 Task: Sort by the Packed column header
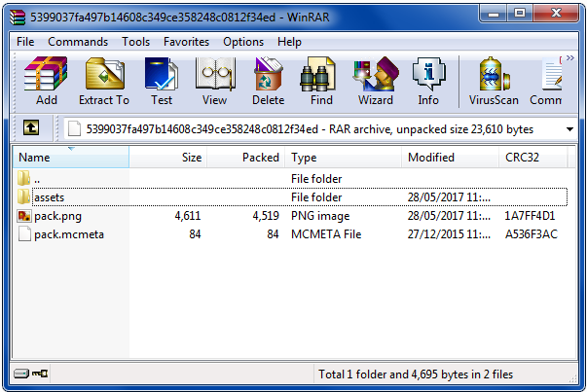click(x=246, y=158)
